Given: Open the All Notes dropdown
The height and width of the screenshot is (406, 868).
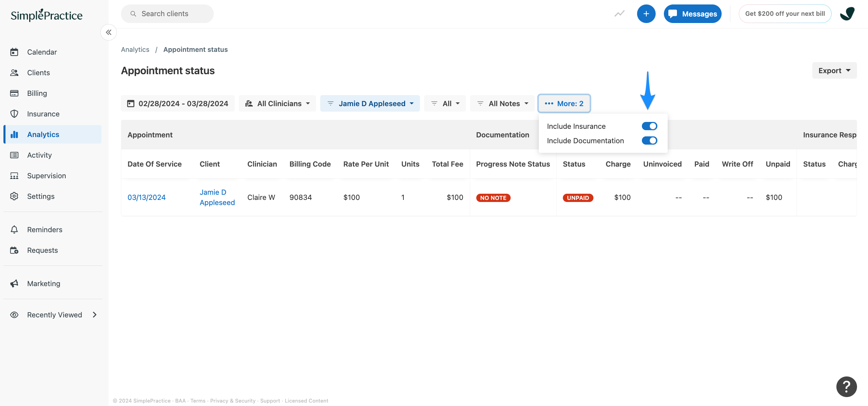Looking at the screenshot, I should (502, 103).
